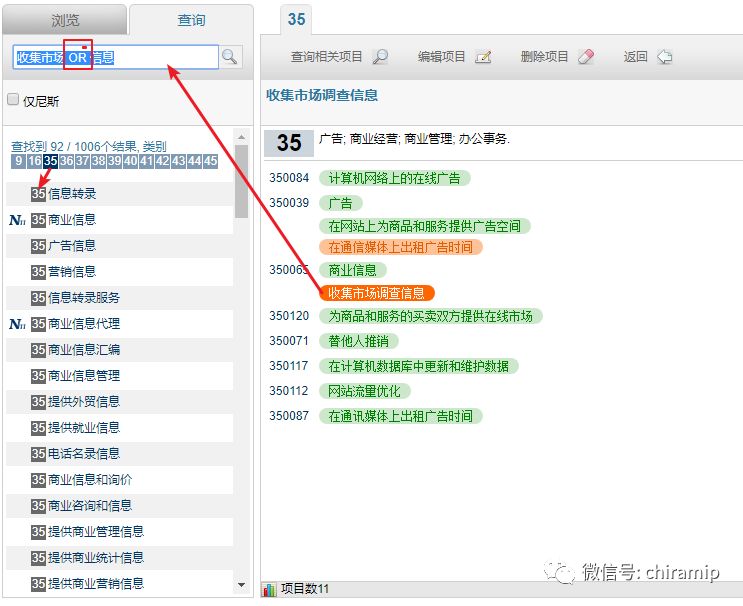Click the 返回 back arrow icon
This screenshot has height=606, width=743.
tap(664, 57)
